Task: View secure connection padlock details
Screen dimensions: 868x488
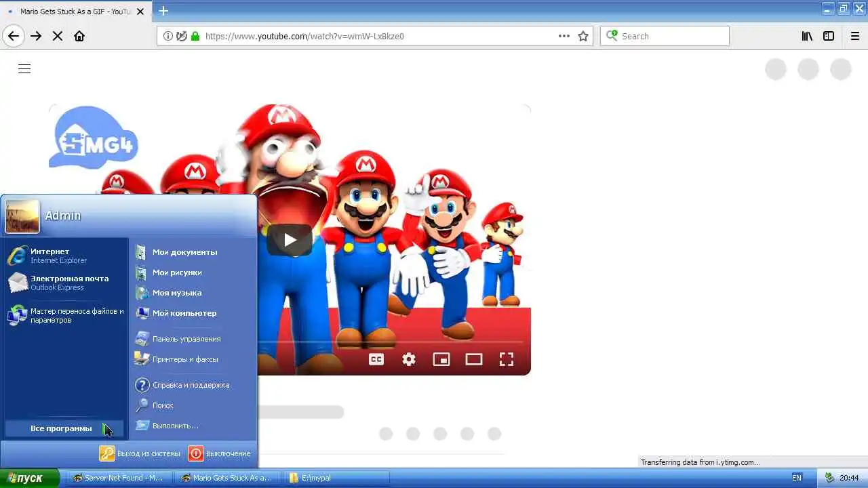Action: [195, 36]
